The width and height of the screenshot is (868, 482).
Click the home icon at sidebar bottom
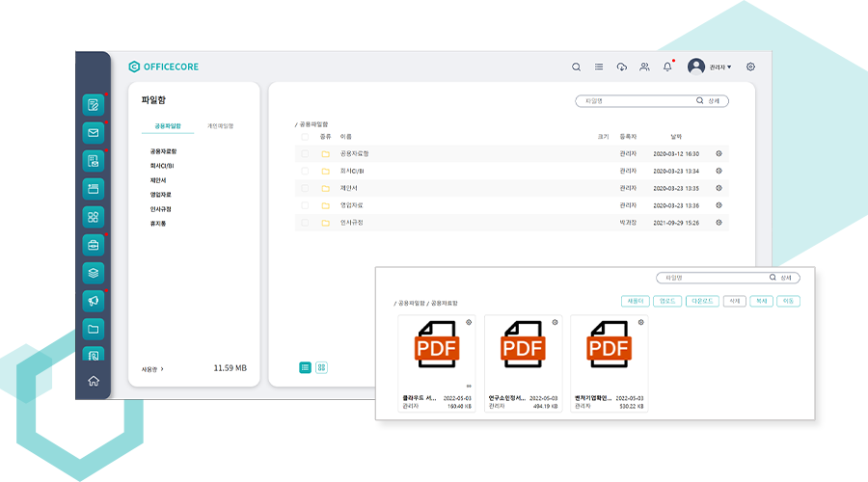coord(94,381)
